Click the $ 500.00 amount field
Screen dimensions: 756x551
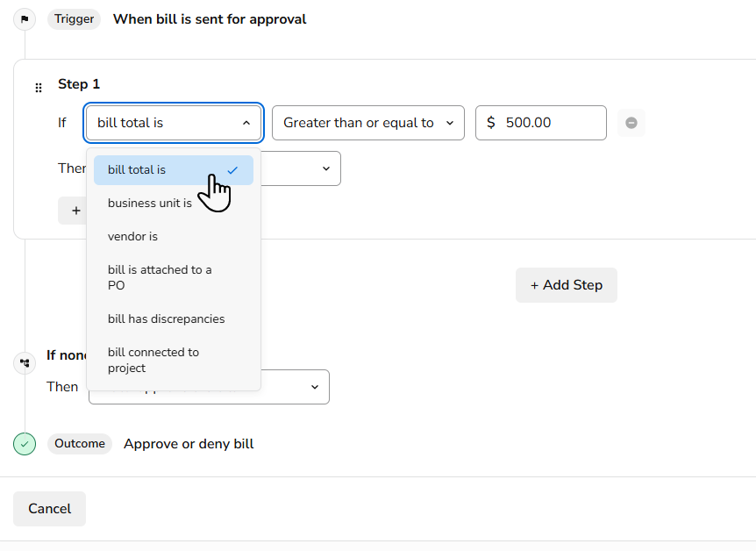pyautogui.click(x=541, y=123)
